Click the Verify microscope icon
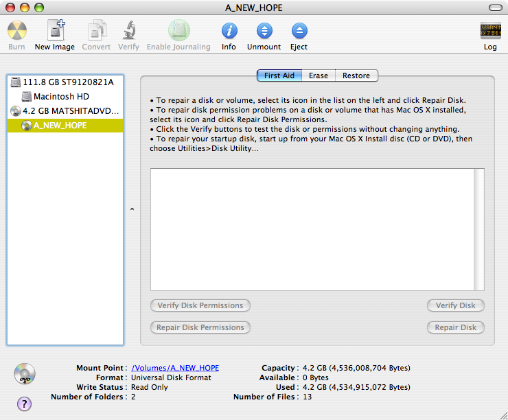Viewport: 508px width, 420px height. click(128, 32)
